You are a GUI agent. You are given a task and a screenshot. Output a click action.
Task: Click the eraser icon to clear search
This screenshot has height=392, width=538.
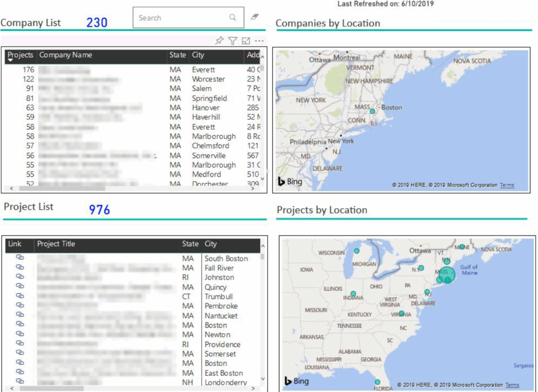255,17
